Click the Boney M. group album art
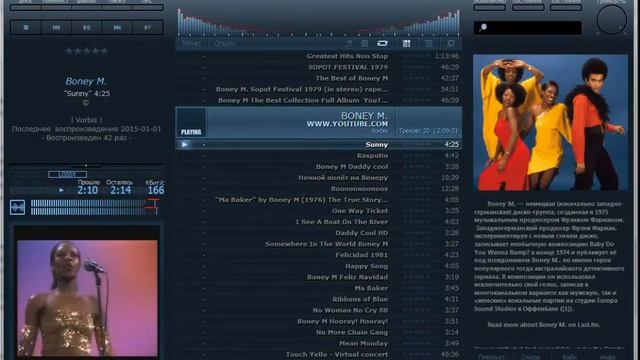640x360 pixels. [550, 122]
